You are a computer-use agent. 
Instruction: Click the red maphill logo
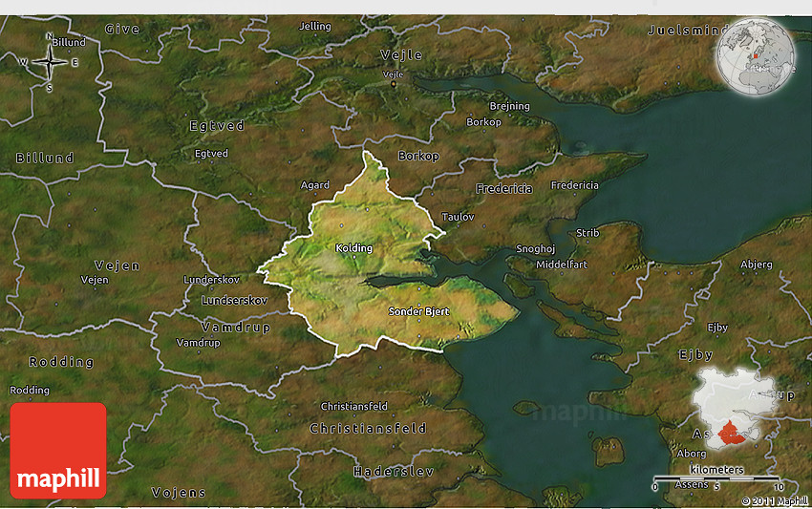click(58, 450)
